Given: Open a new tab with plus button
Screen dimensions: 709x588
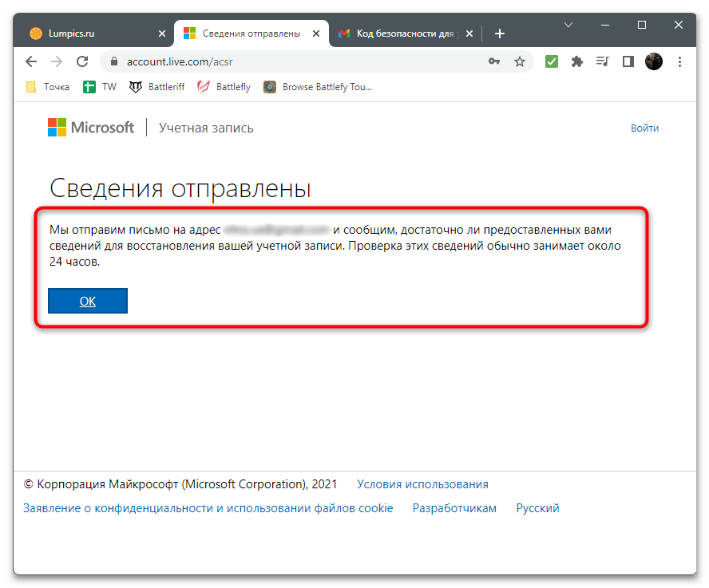Looking at the screenshot, I should 499,34.
